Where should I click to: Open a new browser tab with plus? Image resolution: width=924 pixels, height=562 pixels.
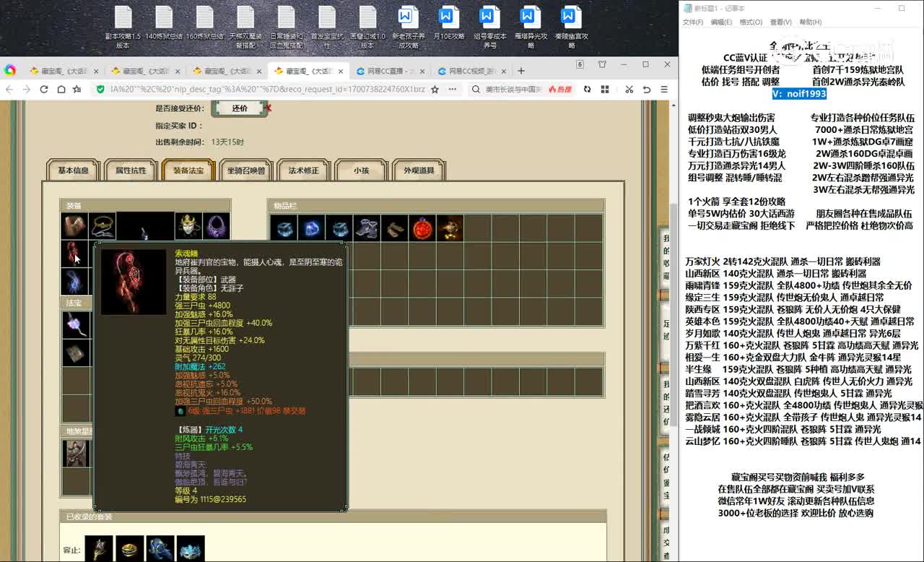click(x=521, y=71)
